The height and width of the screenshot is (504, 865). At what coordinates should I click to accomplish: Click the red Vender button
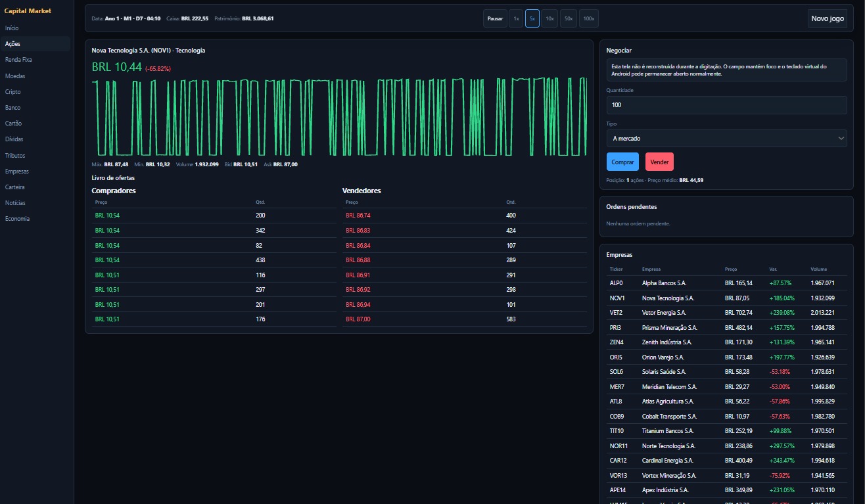tap(659, 162)
